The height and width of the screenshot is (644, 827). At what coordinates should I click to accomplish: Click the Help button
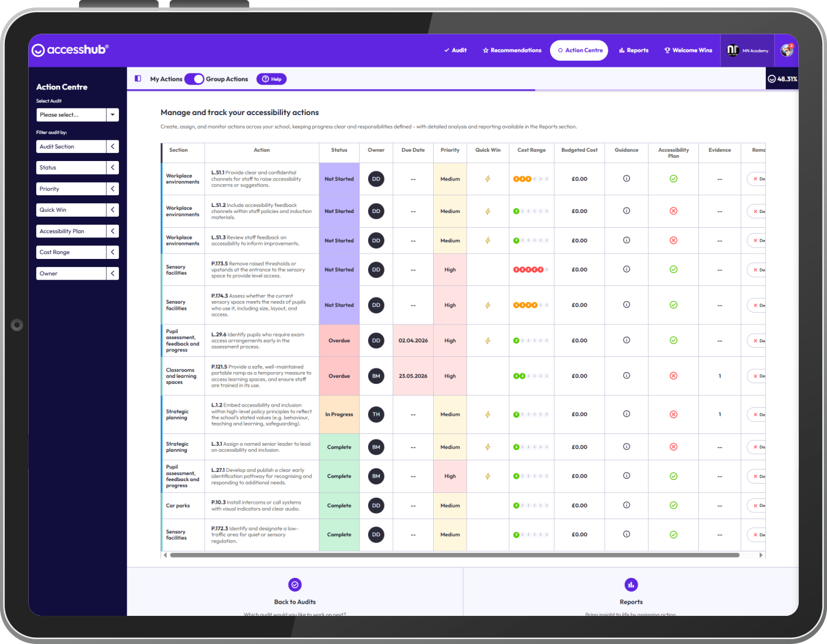[x=271, y=79]
